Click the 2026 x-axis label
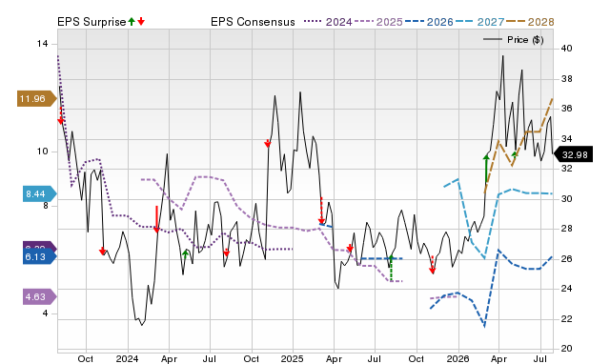The height and width of the screenshot is (364, 610). 457,358
